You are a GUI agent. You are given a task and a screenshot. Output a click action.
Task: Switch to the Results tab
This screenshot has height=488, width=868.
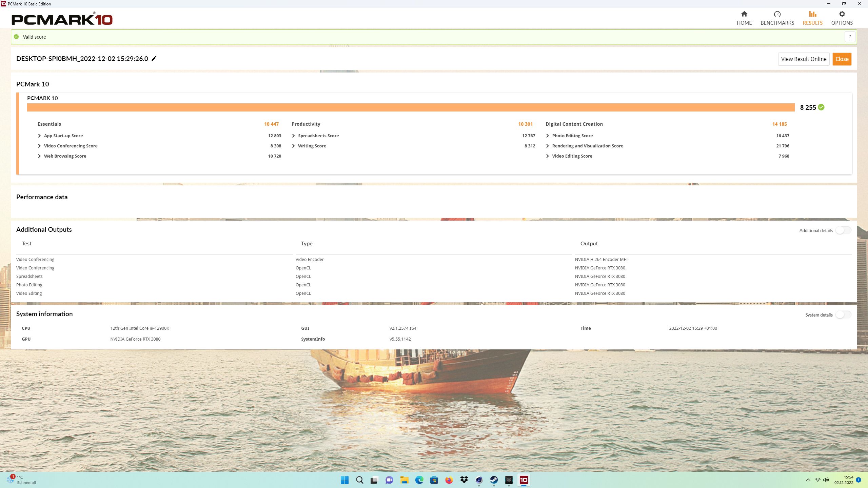point(812,18)
